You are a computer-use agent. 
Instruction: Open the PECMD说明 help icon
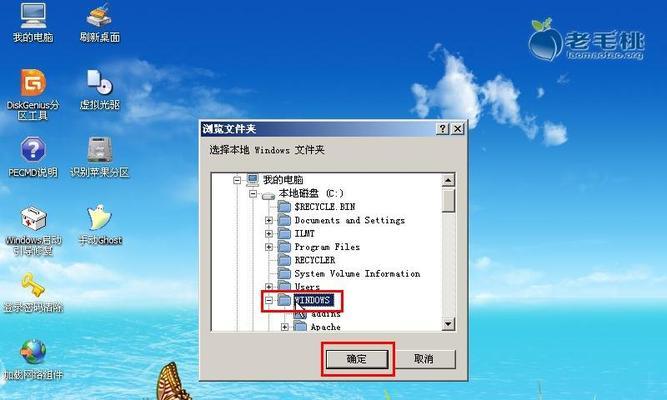pos(33,157)
